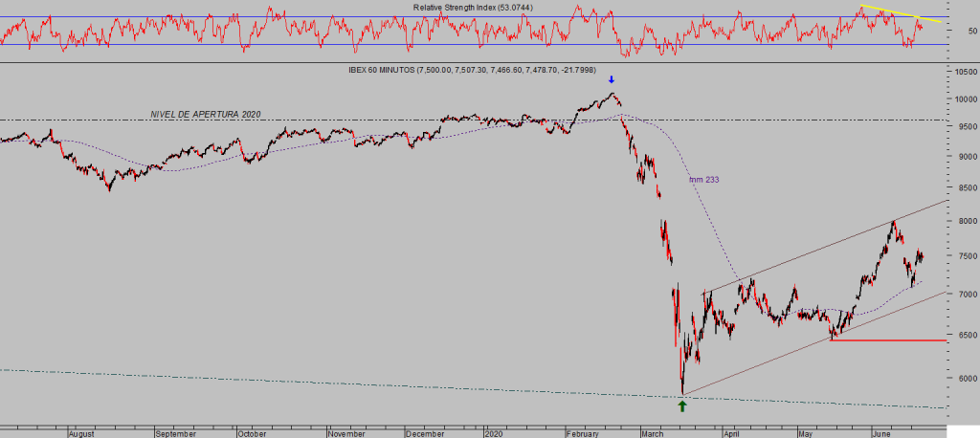Click the 10000 price scale value
The image size is (980, 438).
967,100
